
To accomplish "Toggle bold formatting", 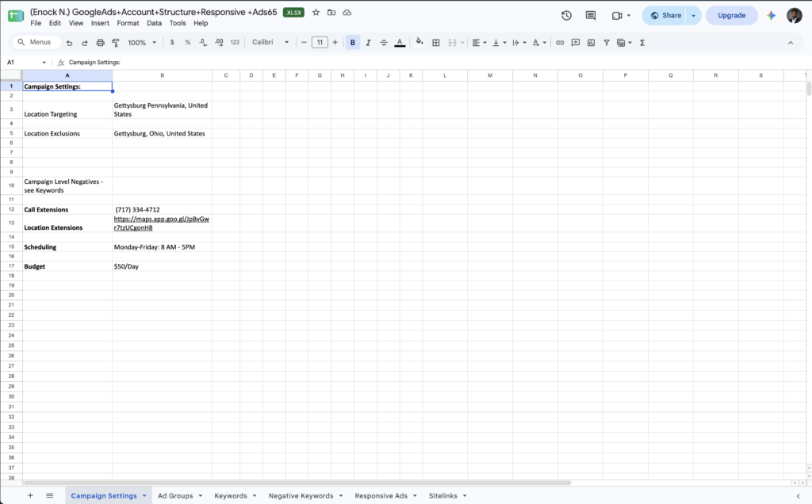I will 353,43.
